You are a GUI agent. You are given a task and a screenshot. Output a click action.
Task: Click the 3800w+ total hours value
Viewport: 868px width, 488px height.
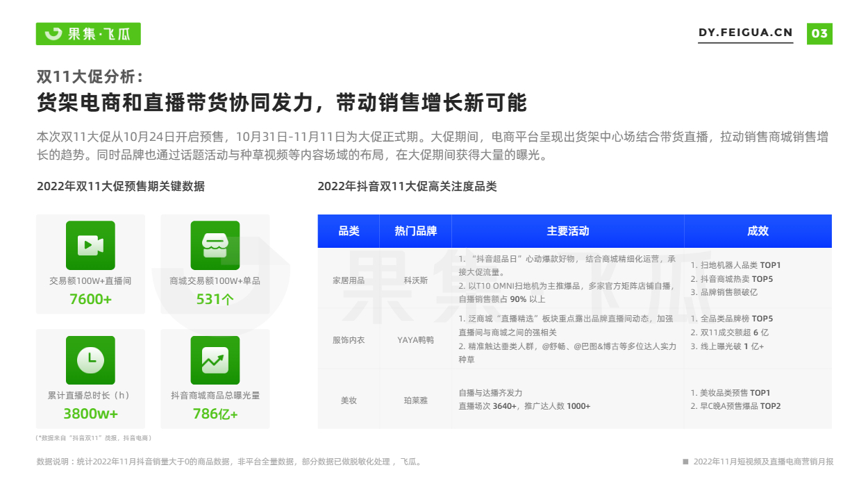90,414
